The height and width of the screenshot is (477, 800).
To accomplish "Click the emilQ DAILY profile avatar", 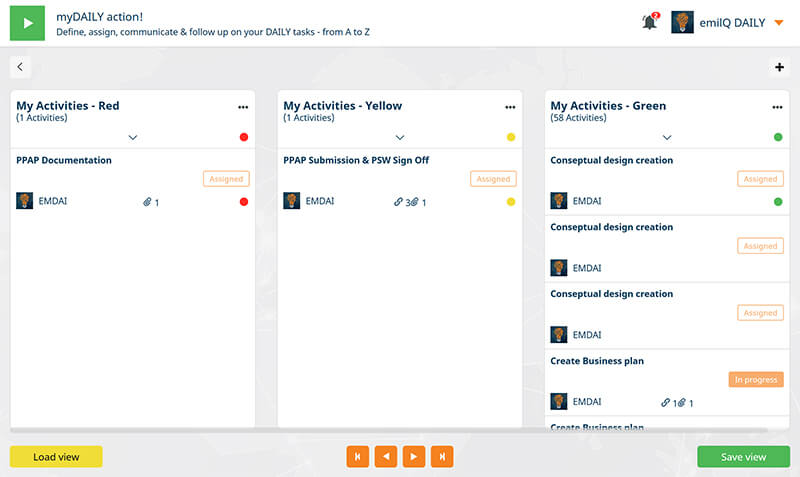I will pos(682,22).
